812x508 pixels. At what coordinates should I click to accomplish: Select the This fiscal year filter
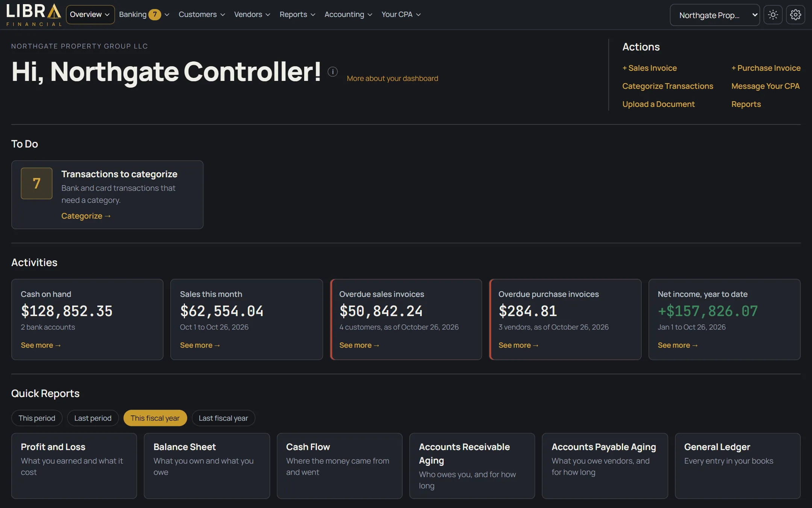tap(155, 418)
